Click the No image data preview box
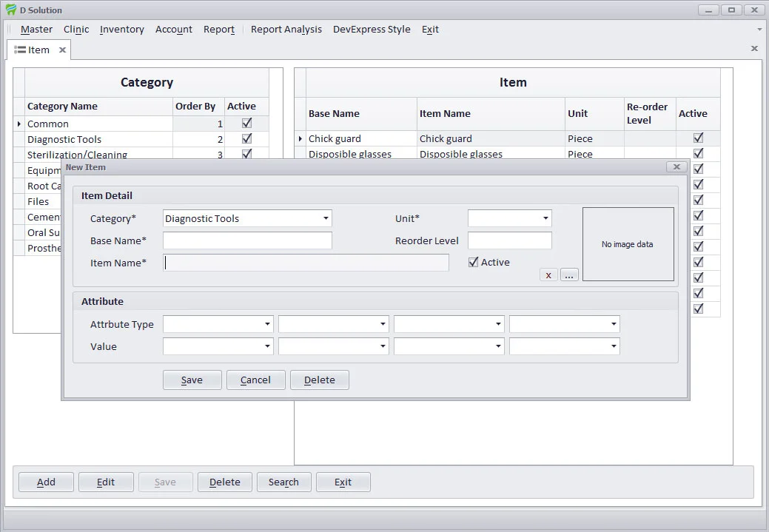Image resolution: width=769 pixels, height=532 pixels. click(628, 244)
